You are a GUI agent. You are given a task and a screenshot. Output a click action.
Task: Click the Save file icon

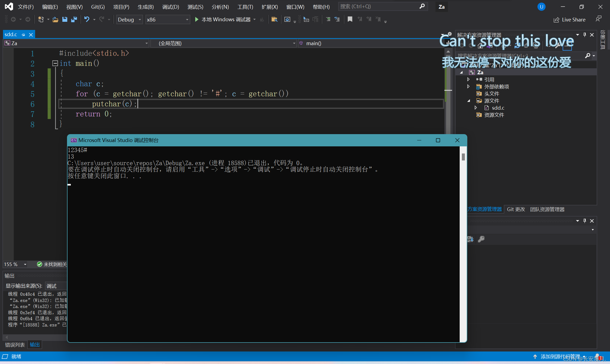point(65,19)
